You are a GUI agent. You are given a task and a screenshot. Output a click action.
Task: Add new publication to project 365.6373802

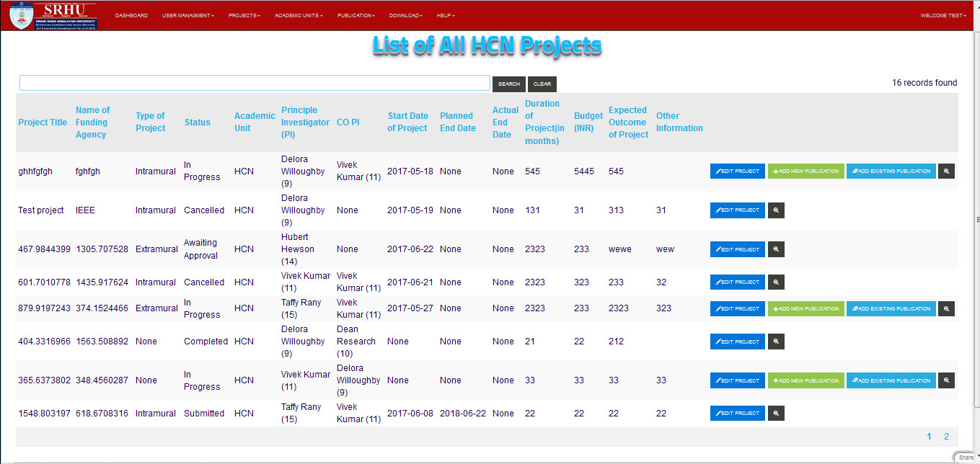pyautogui.click(x=806, y=380)
